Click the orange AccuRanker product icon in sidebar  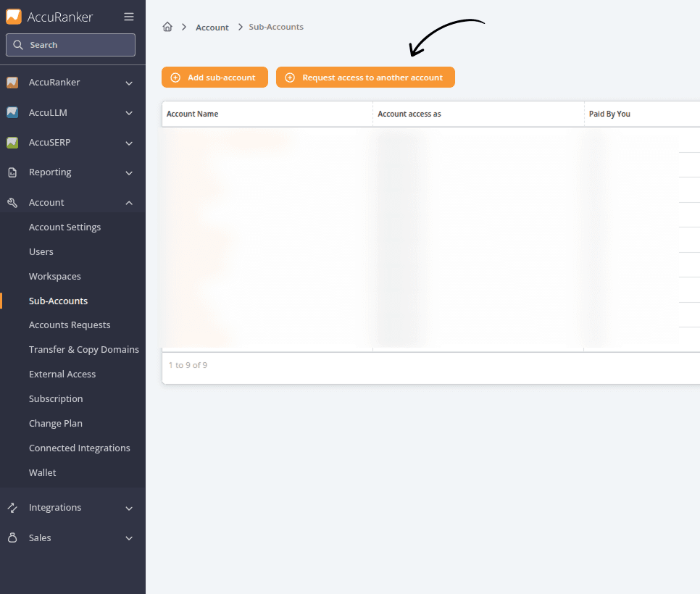tap(12, 82)
